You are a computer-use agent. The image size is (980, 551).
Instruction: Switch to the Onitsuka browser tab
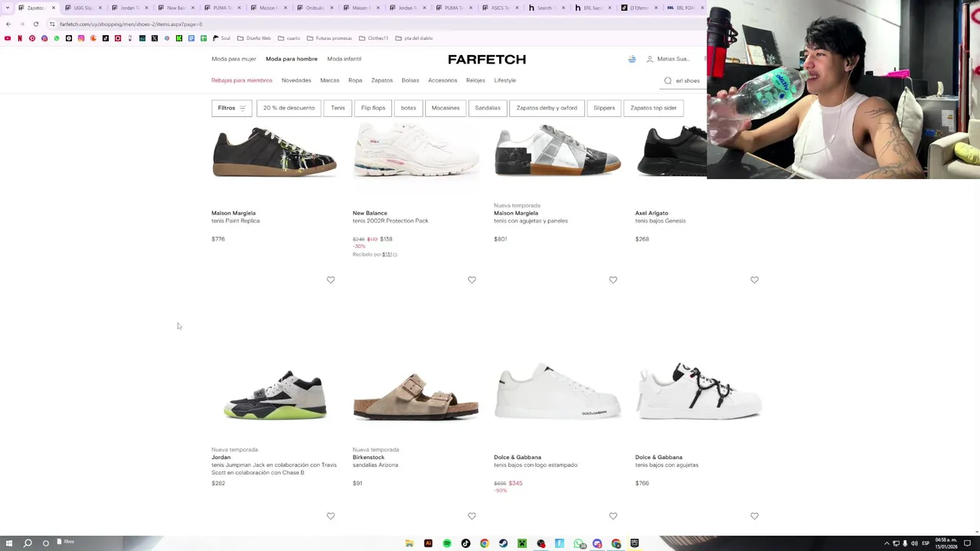[x=315, y=8]
